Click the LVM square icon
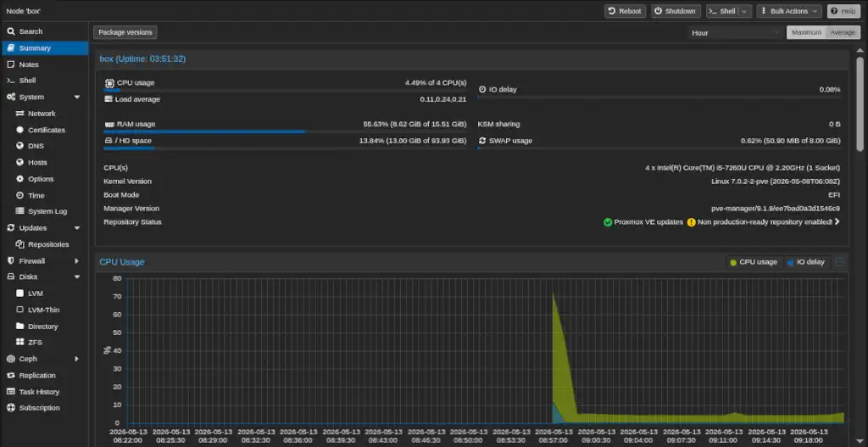The width and height of the screenshot is (868, 447). pos(20,293)
